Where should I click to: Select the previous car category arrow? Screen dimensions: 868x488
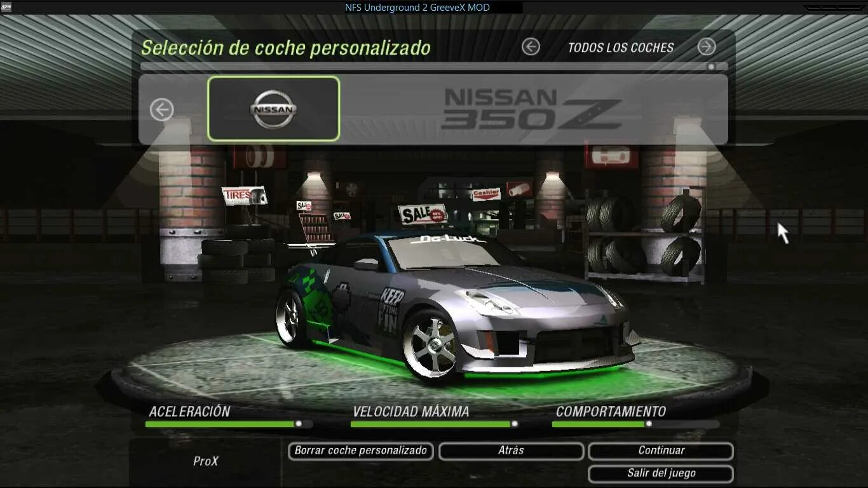pyautogui.click(x=531, y=47)
